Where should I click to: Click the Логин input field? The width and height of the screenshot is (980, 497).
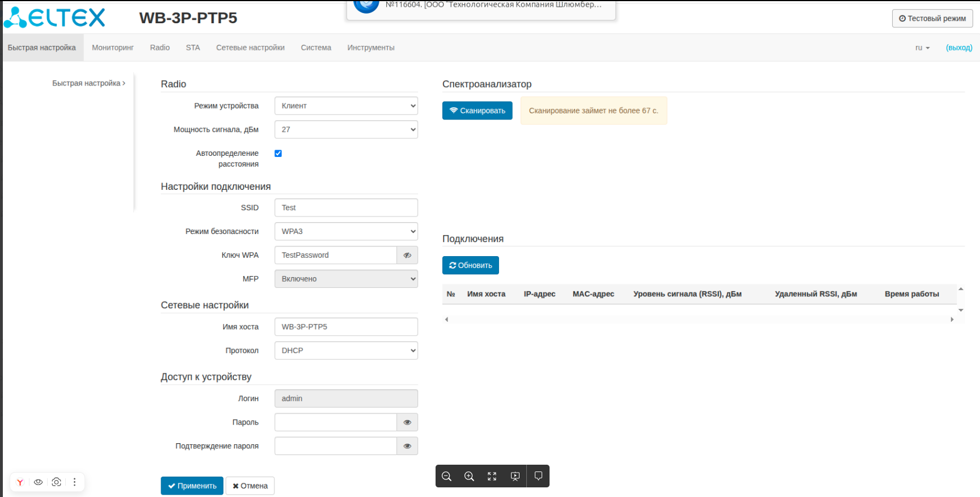pos(346,398)
